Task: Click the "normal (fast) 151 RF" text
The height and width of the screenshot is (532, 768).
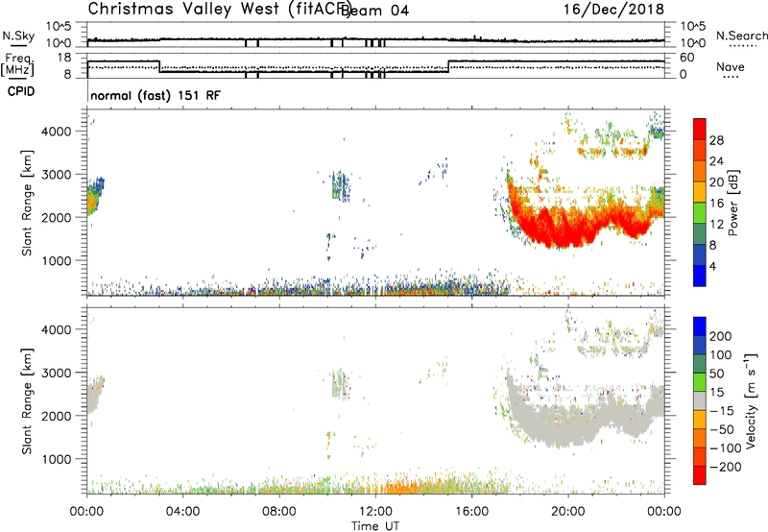Action: 156,95
